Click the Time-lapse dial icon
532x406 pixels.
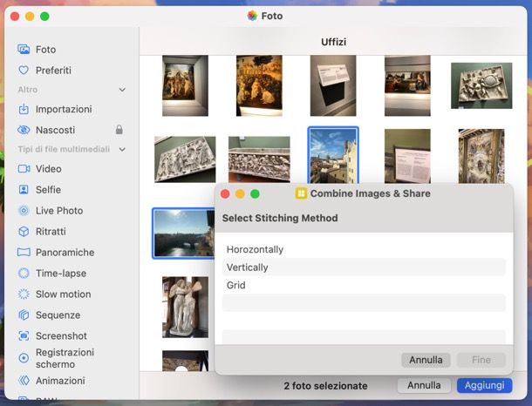coord(24,274)
